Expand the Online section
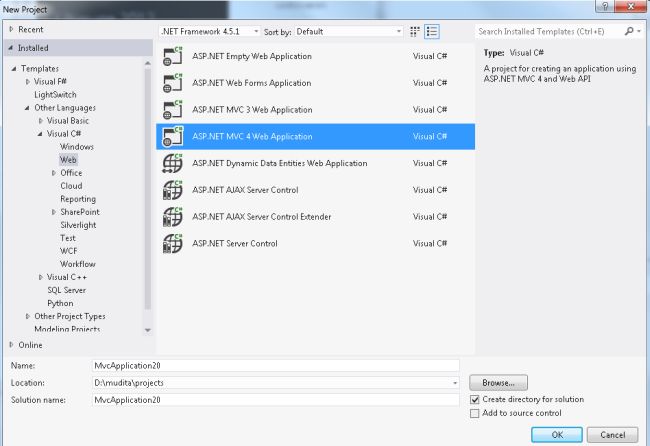 [11, 345]
